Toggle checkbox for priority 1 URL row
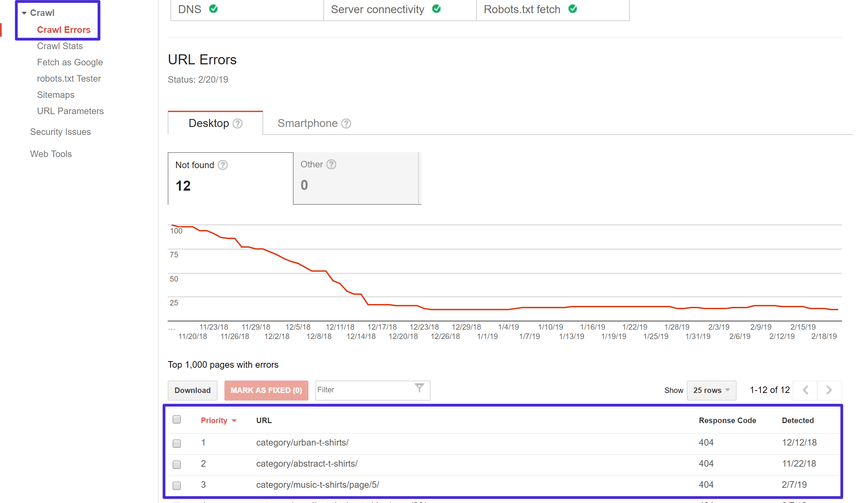 coord(177,442)
